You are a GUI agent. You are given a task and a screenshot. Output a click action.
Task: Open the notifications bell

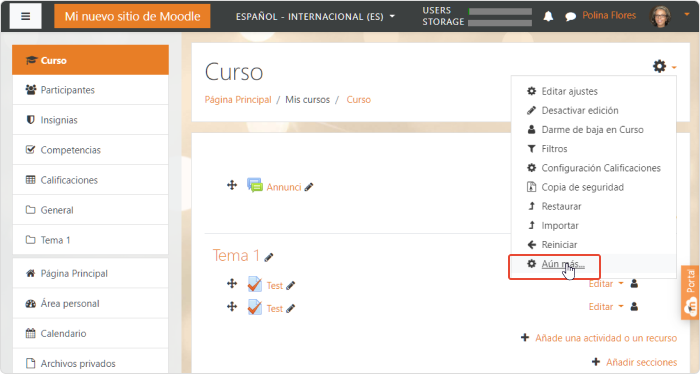coord(548,17)
